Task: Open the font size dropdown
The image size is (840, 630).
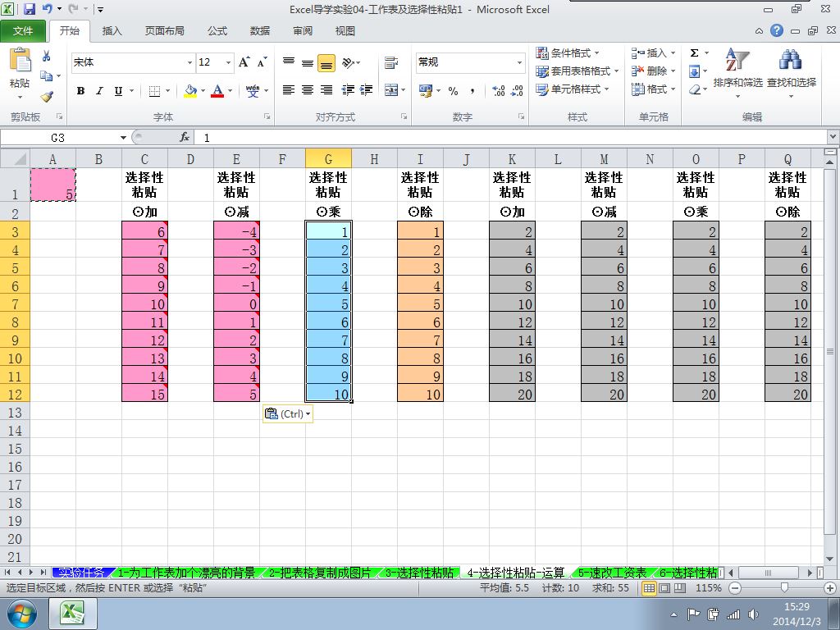Action: pos(228,62)
